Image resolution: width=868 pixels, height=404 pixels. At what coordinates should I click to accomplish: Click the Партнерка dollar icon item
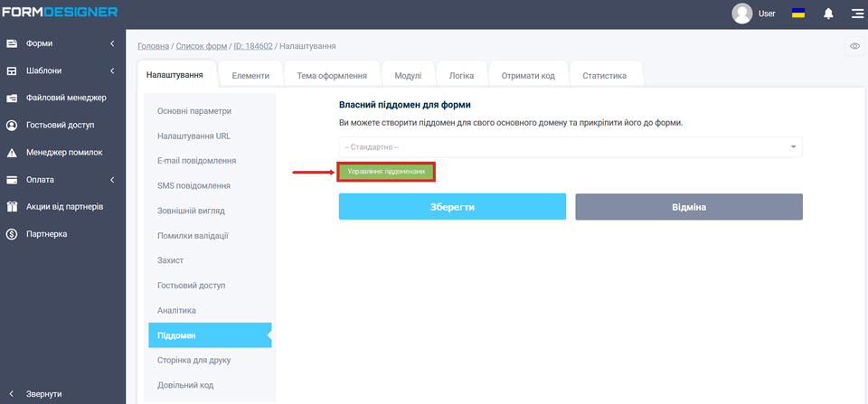click(46, 234)
